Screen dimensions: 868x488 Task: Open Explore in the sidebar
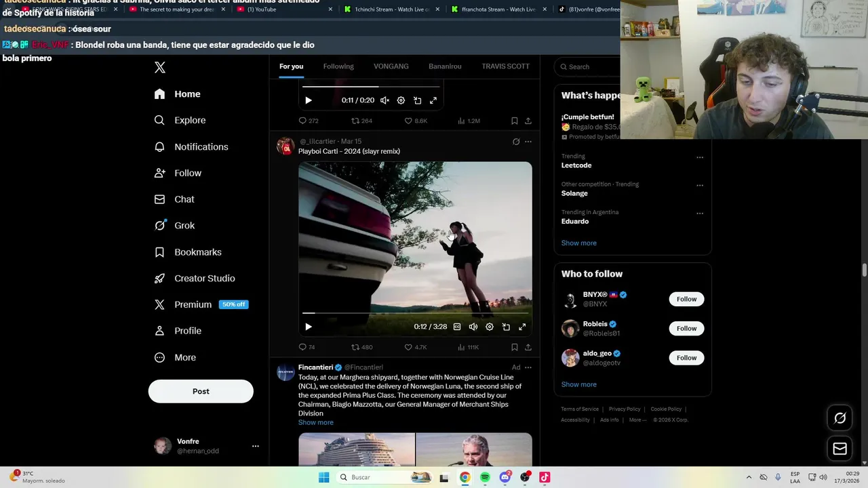(x=180, y=121)
